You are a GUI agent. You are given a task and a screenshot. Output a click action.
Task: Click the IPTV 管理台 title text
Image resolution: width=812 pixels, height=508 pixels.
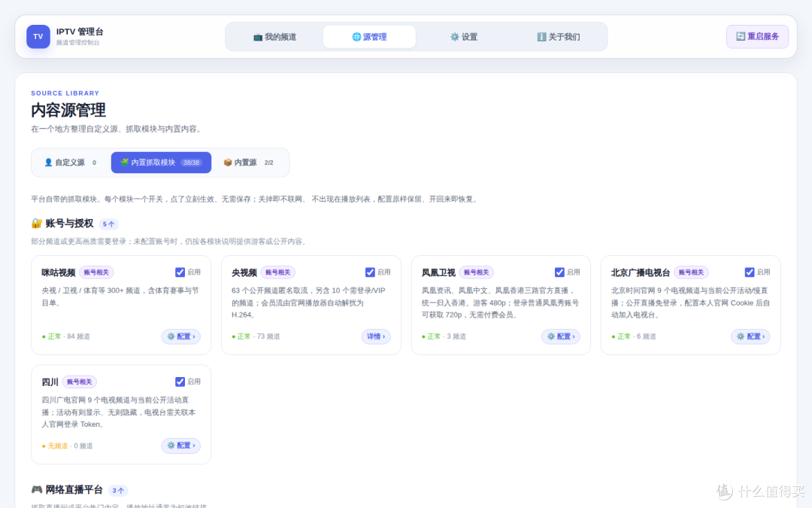(x=80, y=32)
